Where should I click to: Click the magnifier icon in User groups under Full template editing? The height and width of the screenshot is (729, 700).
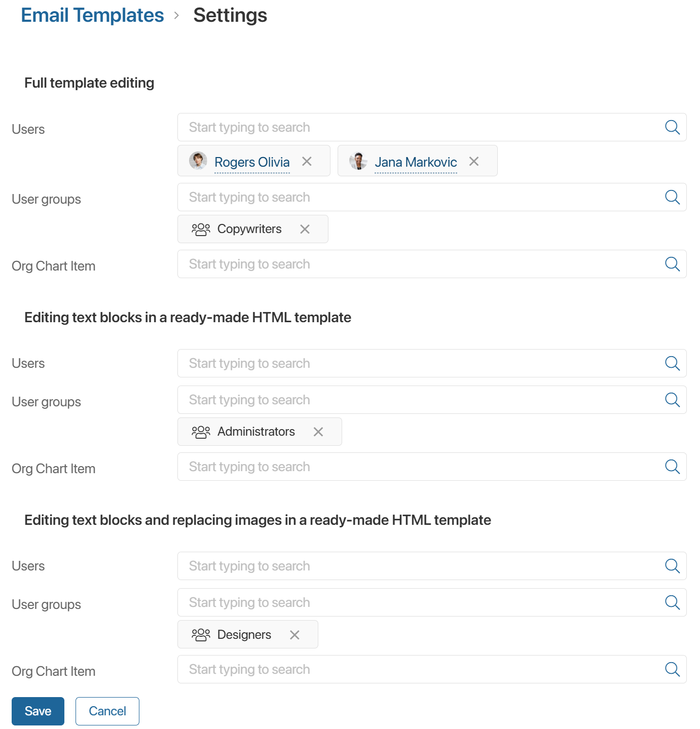(672, 197)
